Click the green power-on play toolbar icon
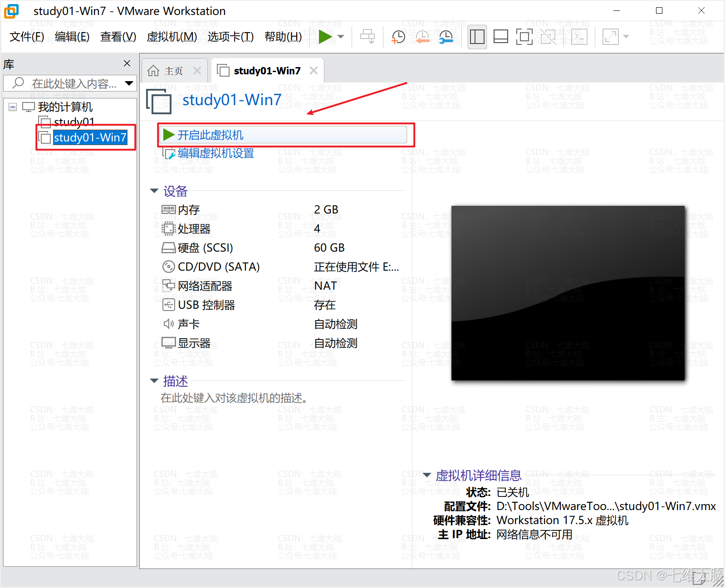The image size is (725, 588). pos(325,37)
